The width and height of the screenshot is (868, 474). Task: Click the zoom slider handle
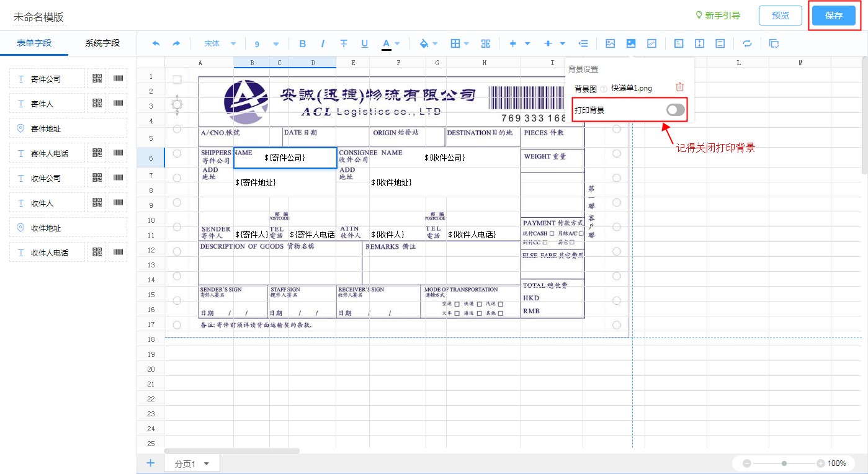coord(784,463)
